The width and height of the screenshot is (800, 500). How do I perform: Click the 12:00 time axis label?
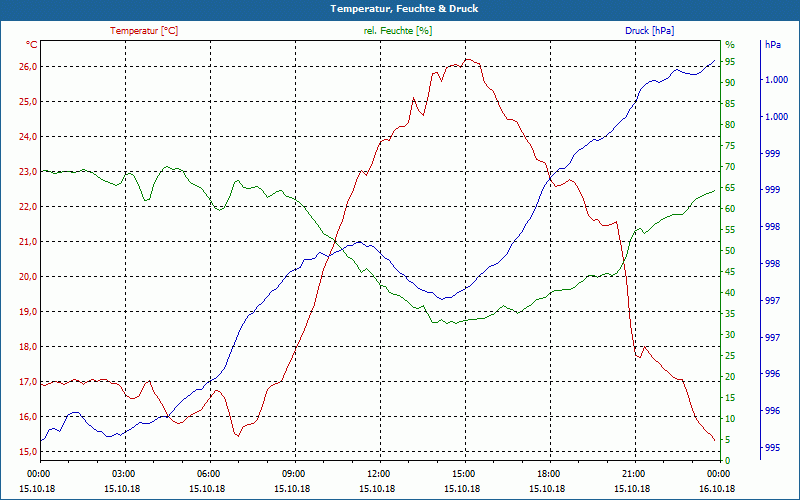(378, 474)
